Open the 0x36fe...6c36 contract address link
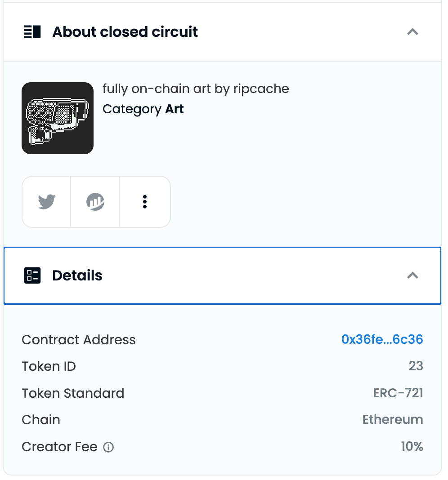Screen dimensions: 448x480 pyautogui.click(x=382, y=339)
